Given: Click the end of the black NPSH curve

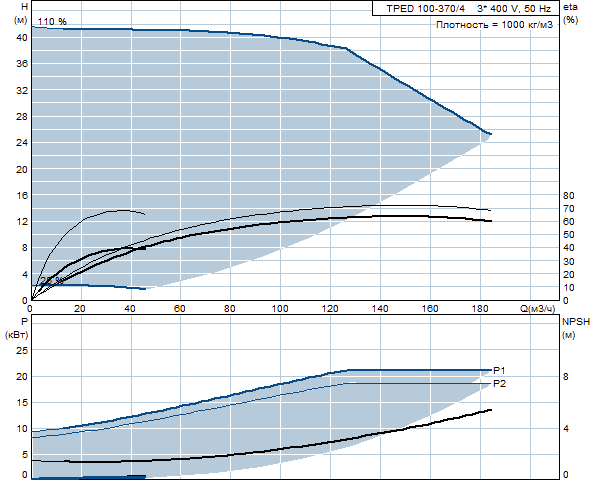Looking at the screenshot, I should (x=491, y=410).
